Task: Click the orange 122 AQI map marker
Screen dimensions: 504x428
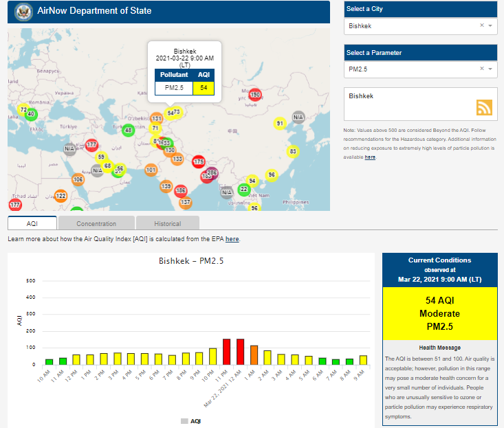Action: [x=61, y=196]
